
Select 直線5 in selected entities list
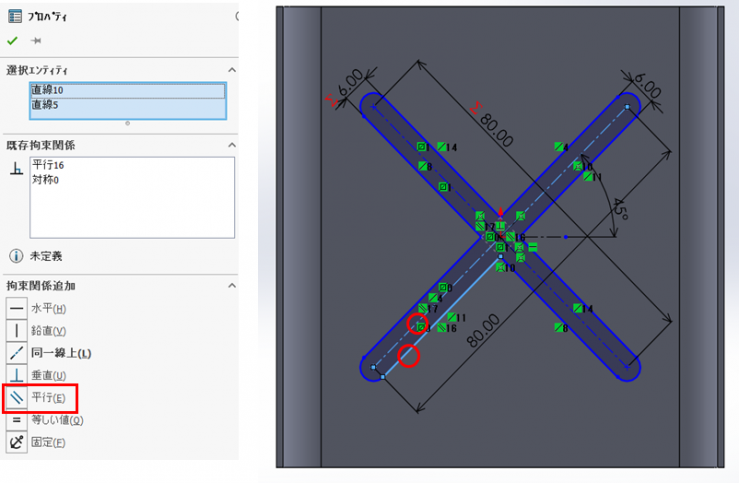pyautogui.click(x=43, y=104)
